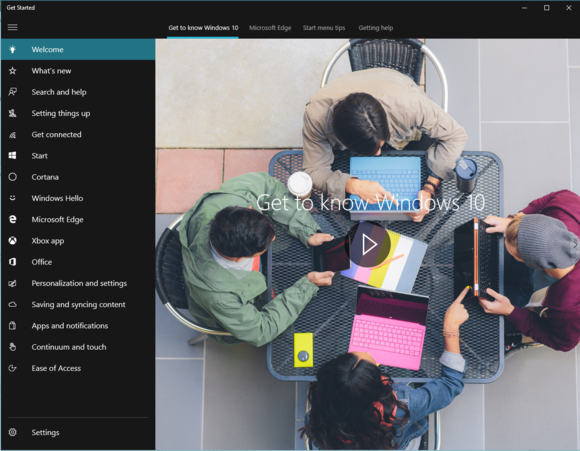Select the Welcome label in sidebar
The image size is (580, 451).
(x=47, y=50)
